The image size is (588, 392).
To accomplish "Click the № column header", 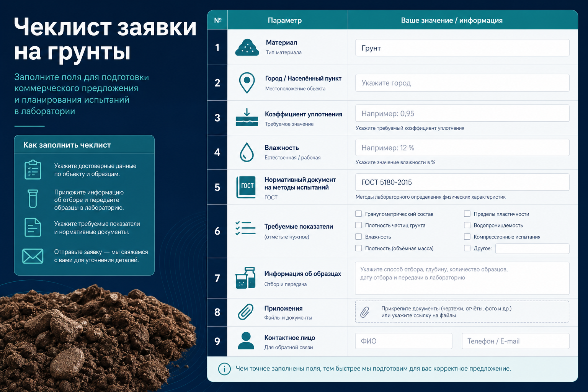I will [x=217, y=20].
